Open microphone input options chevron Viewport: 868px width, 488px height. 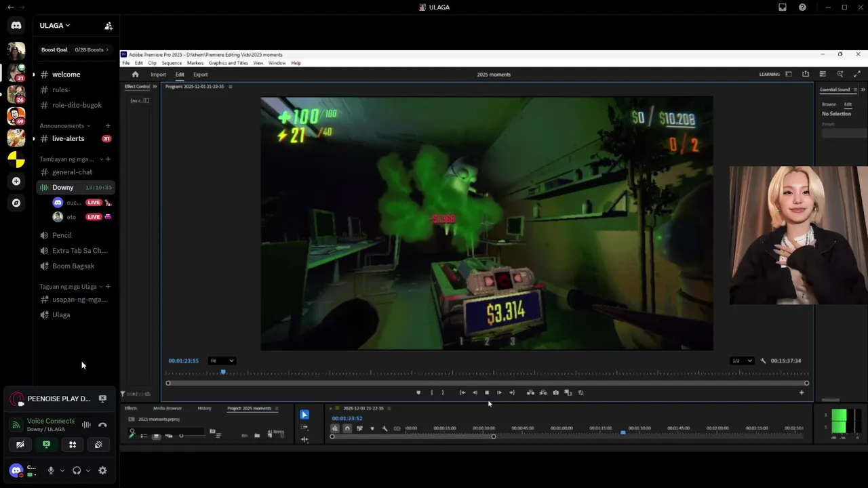click(x=62, y=470)
